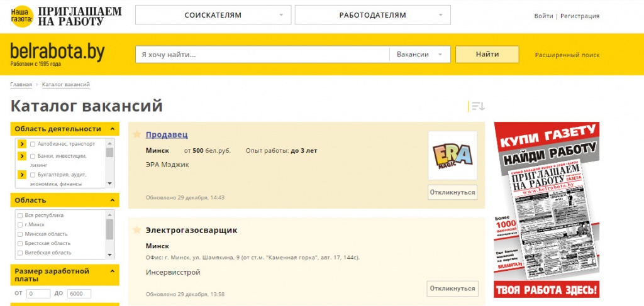Collapse the Размер заработной платы panel

[112, 271]
